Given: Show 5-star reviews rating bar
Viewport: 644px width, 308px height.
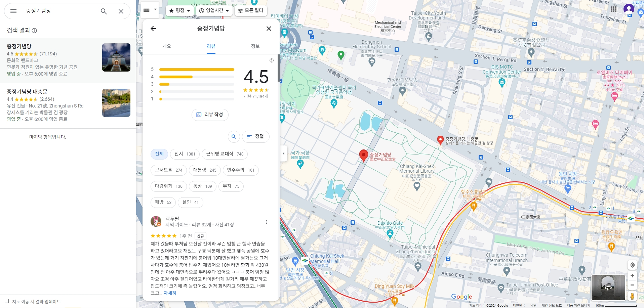Looking at the screenshot, I should click(197, 70).
